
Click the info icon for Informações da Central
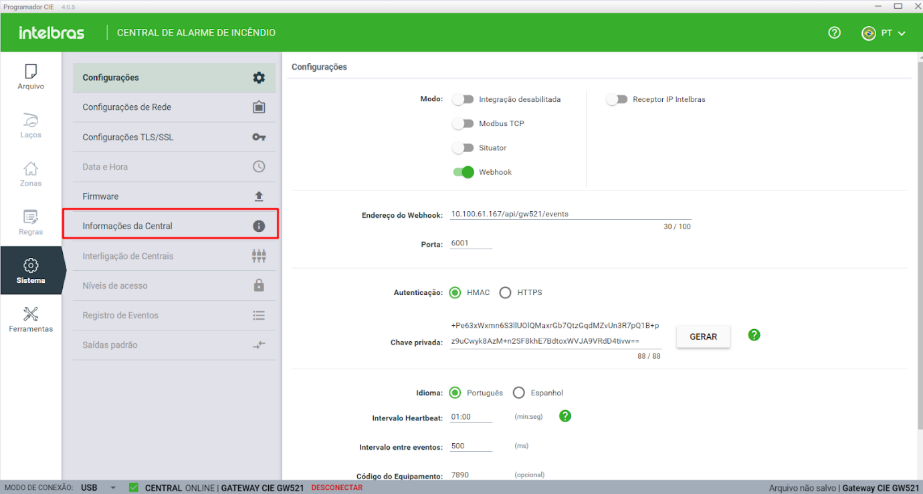pyautogui.click(x=259, y=226)
